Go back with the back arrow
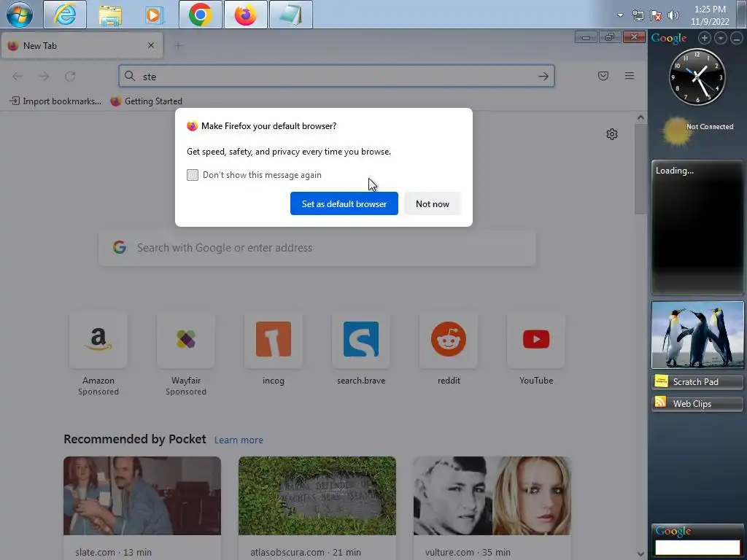Viewport: 747px width, 560px height. 18,76
